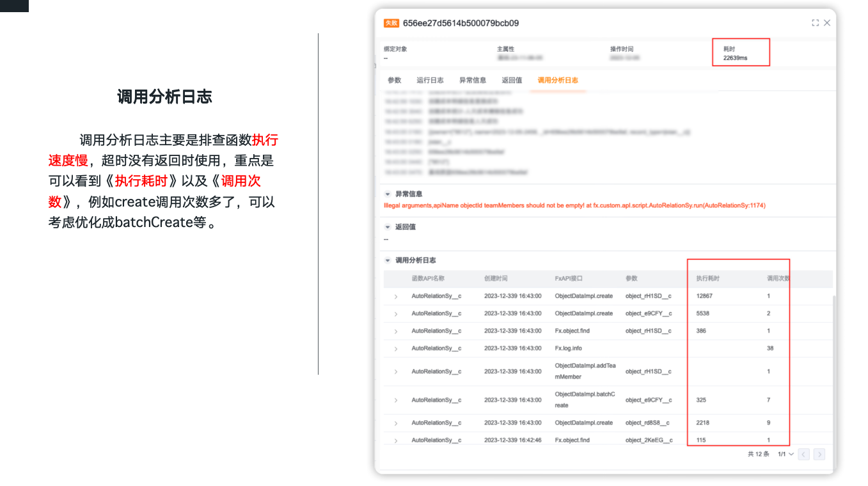The image size is (868, 486).
Task: Click the Fx.log.info interface cell
Action: click(569, 349)
